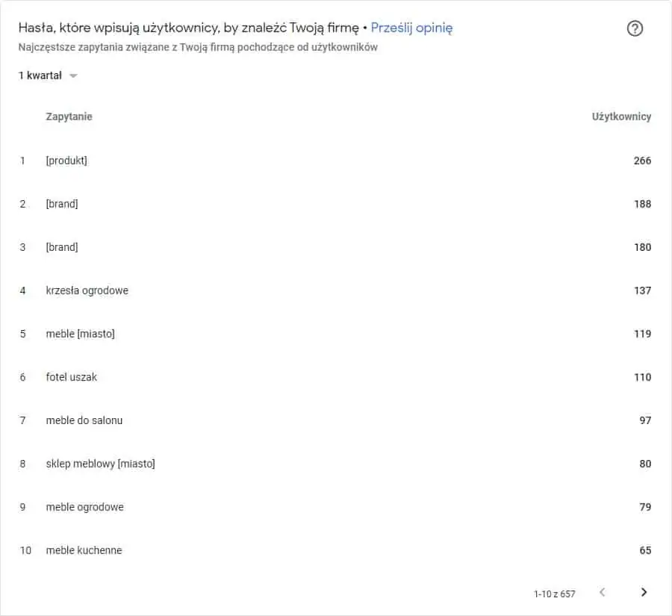The width and height of the screenshot is (672, 616).
Task: Select the 1 kwartał time range
Action: (40, 75)
